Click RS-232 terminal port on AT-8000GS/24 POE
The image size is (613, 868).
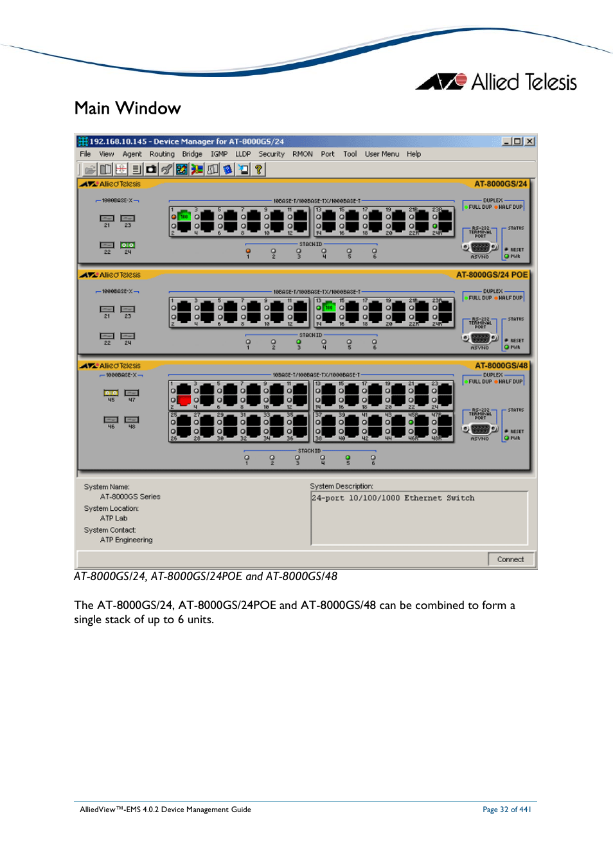[x=480, y=338]
